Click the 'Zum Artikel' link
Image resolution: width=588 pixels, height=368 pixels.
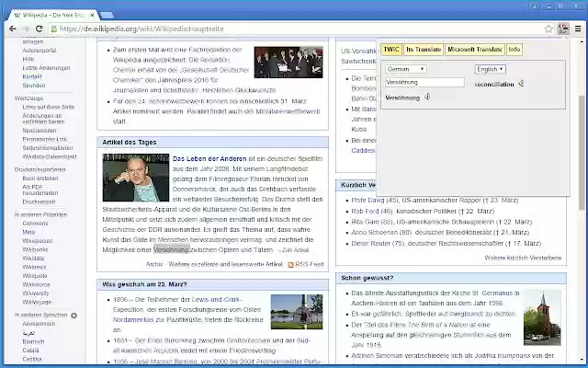(x=295, y=250)
